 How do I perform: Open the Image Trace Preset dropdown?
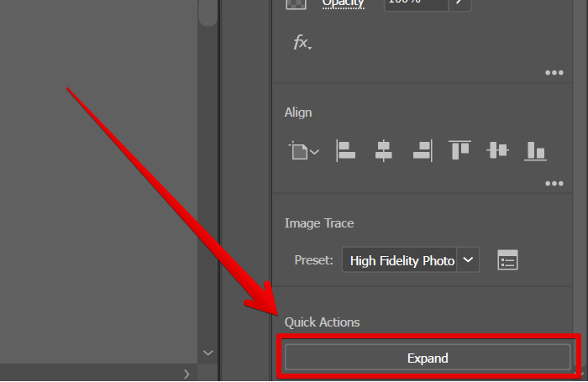[x=468, y=259]
